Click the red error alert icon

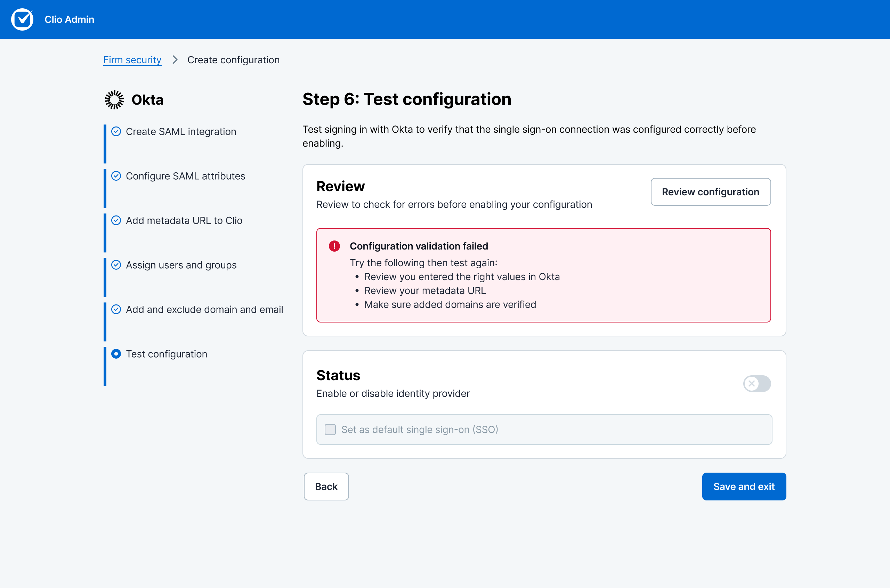[x=334, y=246]
